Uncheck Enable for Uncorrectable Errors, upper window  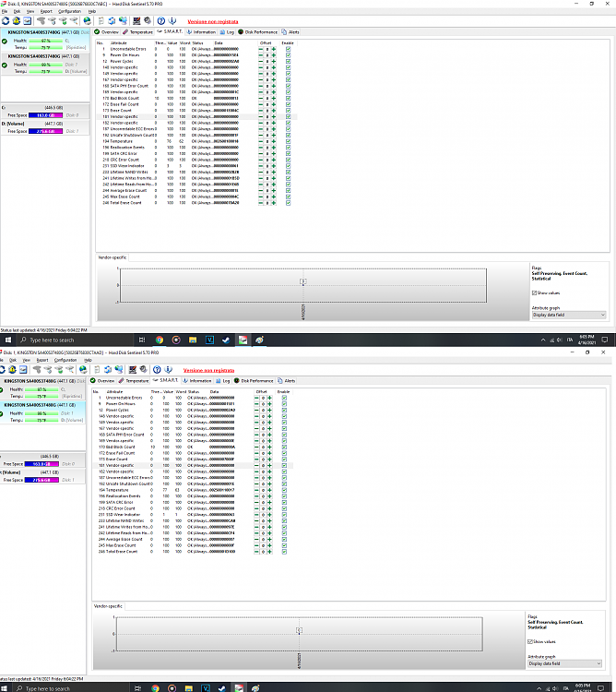coord(288,49)
